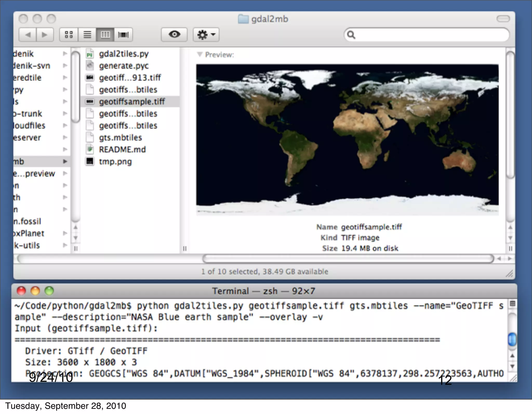
Task: Go forward with the right arrow button
Action: (45, 35)
